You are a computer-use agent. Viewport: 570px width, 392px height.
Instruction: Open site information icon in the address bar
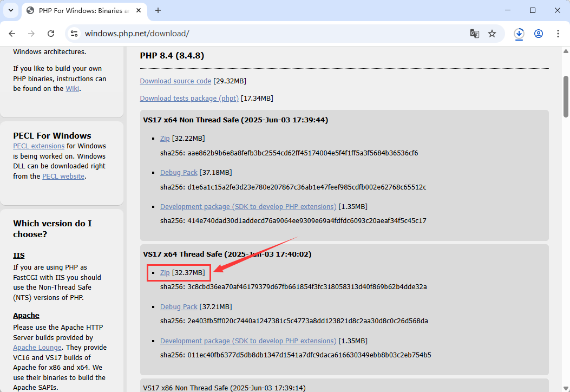[74, 34]
